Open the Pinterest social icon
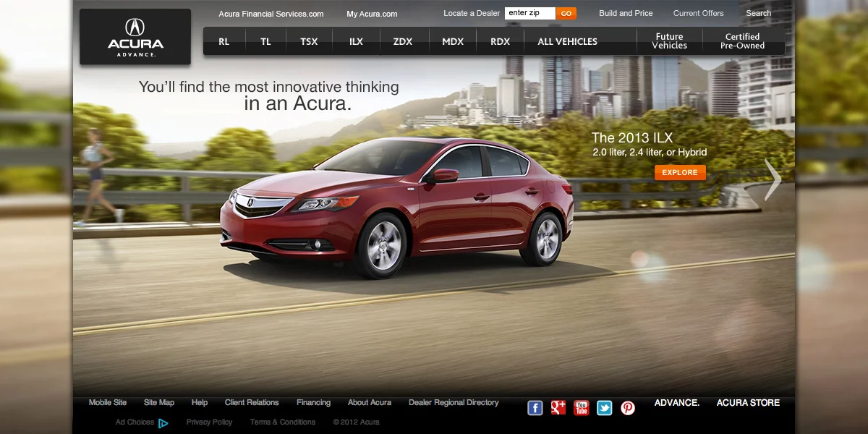868x434 pixels. [628, 408]
